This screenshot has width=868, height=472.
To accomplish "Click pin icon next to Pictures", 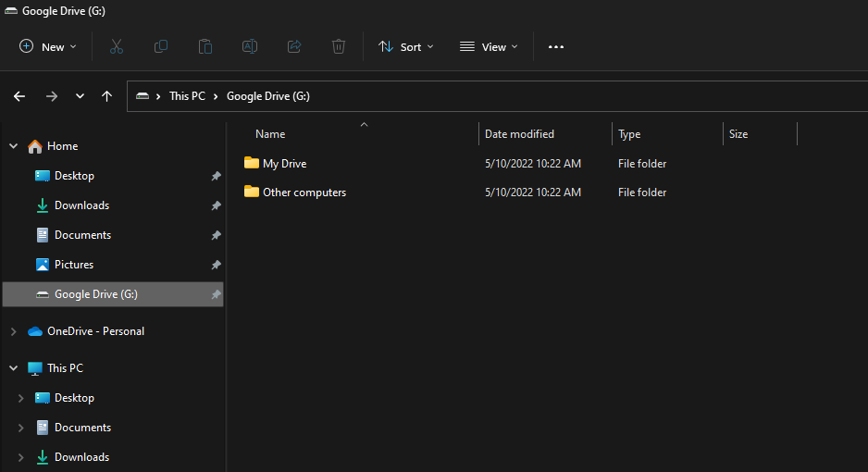I will pos(216,265).
